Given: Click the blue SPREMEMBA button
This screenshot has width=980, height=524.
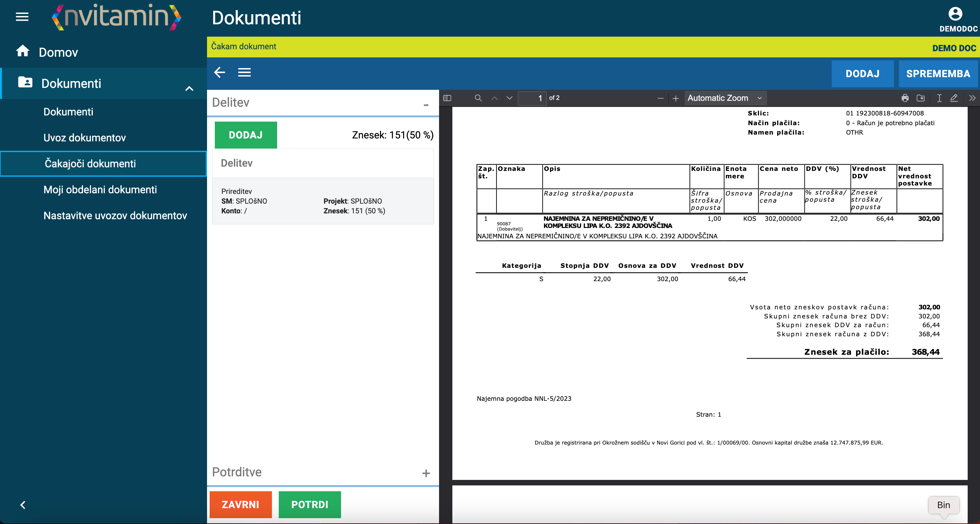Looking at the screenshot, I should [938, 74].
